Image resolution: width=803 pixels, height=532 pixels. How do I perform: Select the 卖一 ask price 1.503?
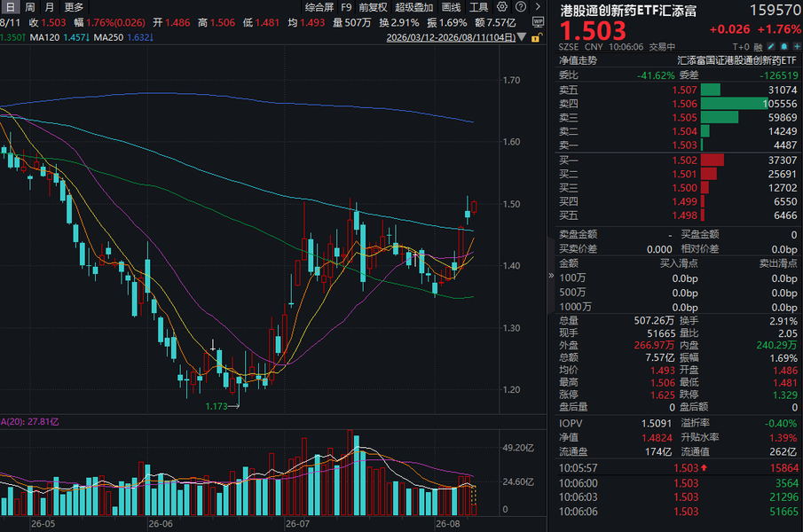[684, 145]
